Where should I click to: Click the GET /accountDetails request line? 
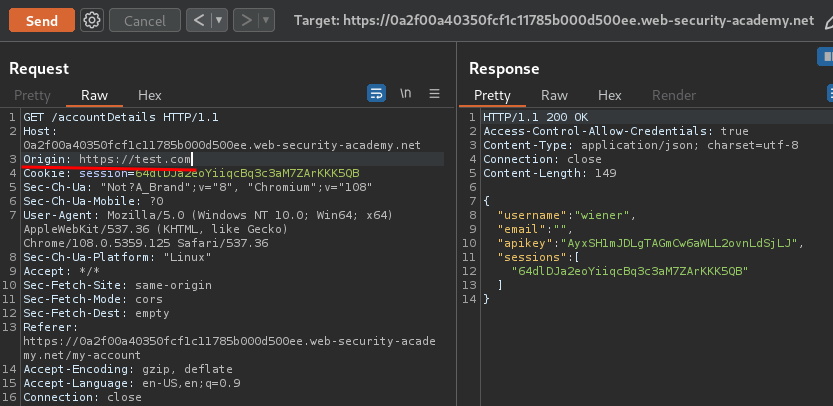tap(121, 117)
